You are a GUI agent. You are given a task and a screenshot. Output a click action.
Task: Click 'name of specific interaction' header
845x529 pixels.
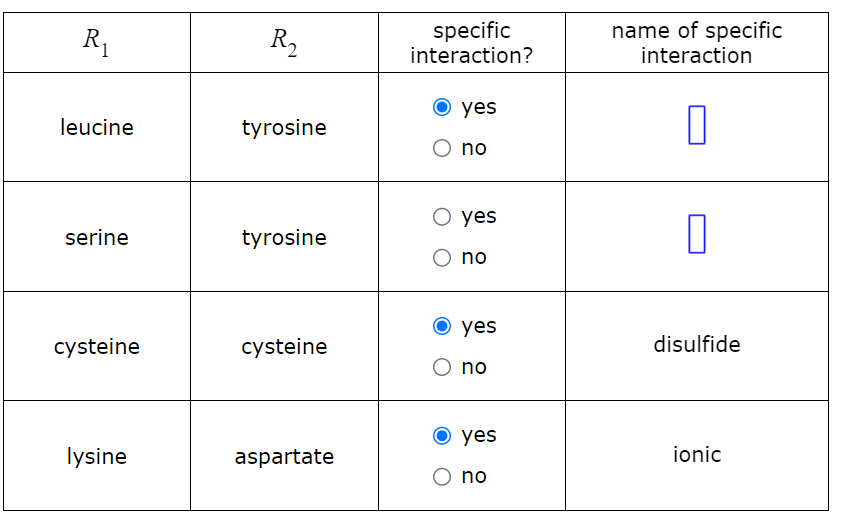pos(697,43)
